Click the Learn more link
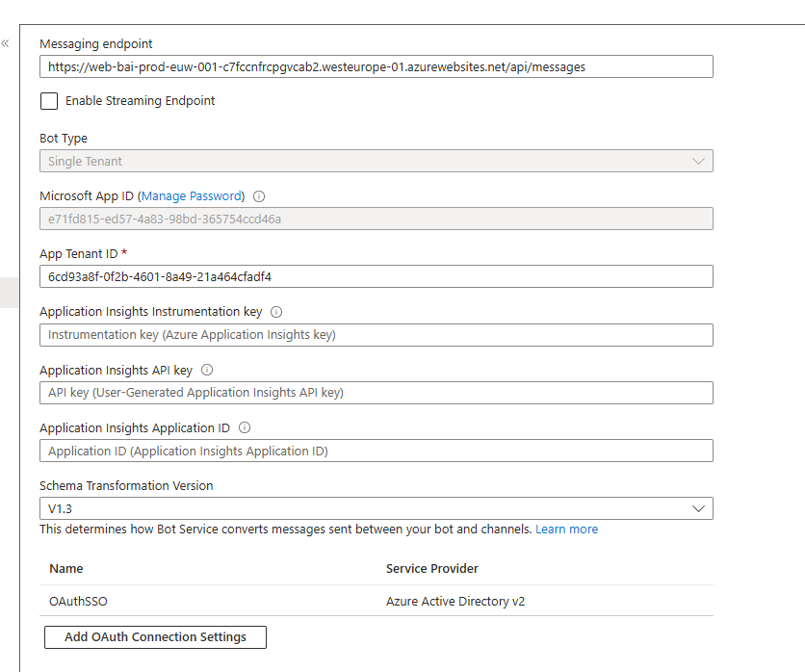The image size is (805, 672). [566, 529]
